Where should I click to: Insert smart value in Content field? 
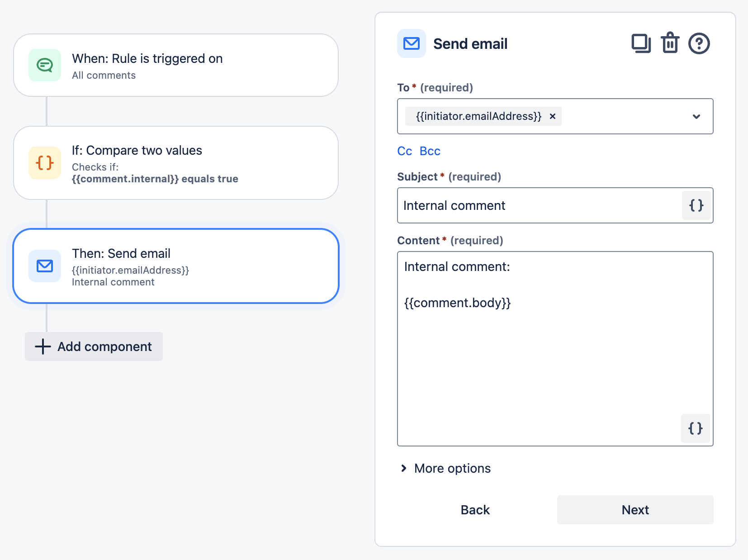tap(695, 428)
